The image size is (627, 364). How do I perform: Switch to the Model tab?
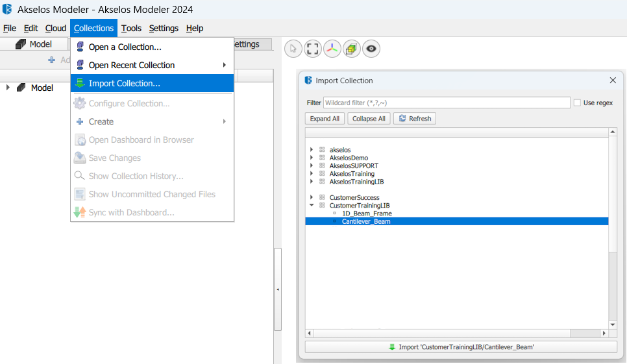pyautogui.click(x=34, y=44)
